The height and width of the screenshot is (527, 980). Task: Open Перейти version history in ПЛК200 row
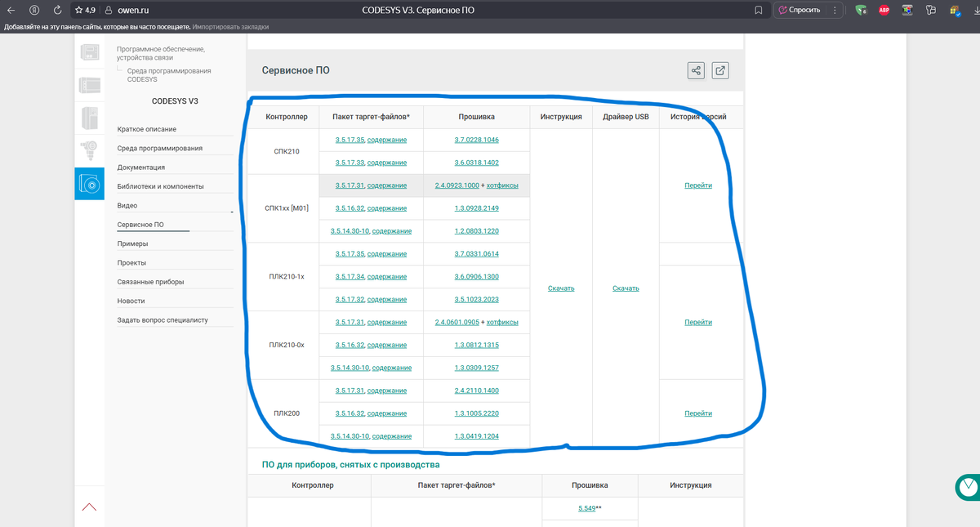tap(698, 413)
